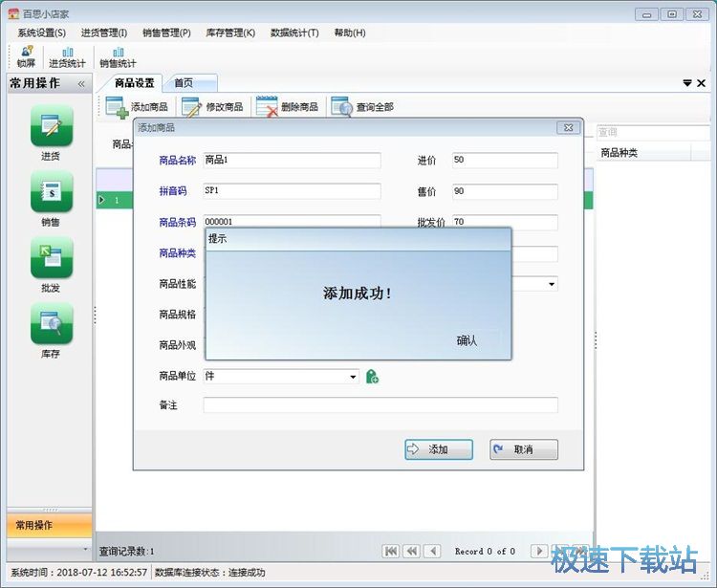The width and height of the screenshot is (717, 588).
Task: Confirm the prompt with 确认
Action: click(x=467, y=340)
